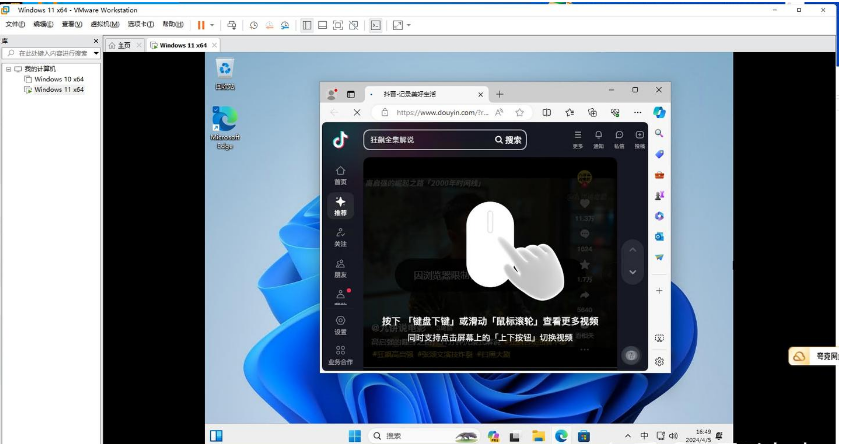
Task: Stop loading the page in Edge
Action: point(357,112)
